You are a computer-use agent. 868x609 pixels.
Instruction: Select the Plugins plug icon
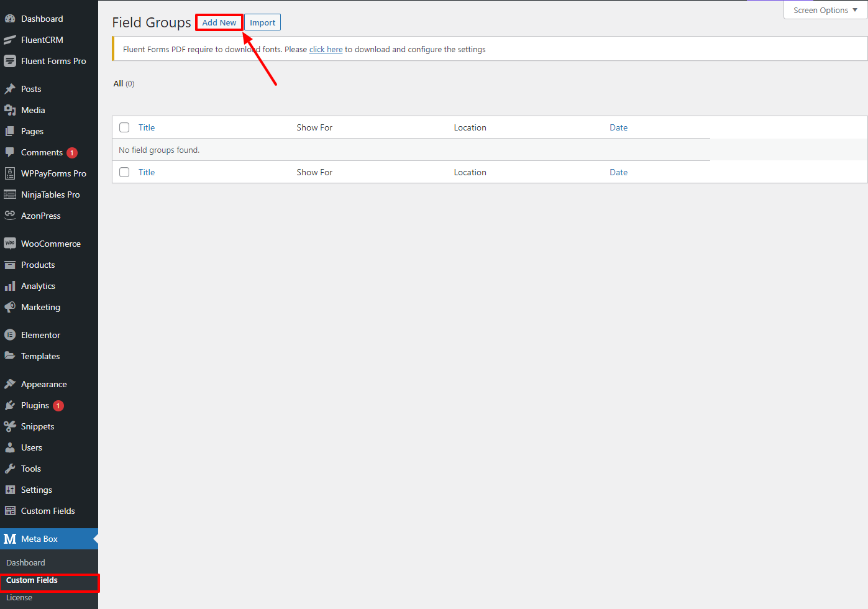coord(10,405)
